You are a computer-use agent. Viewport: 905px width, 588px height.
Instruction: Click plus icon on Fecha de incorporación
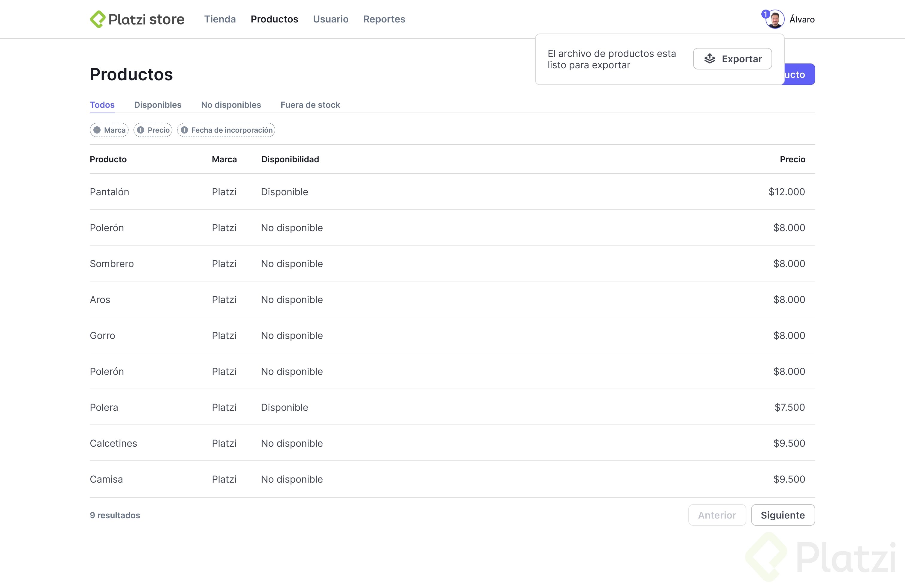184,130
